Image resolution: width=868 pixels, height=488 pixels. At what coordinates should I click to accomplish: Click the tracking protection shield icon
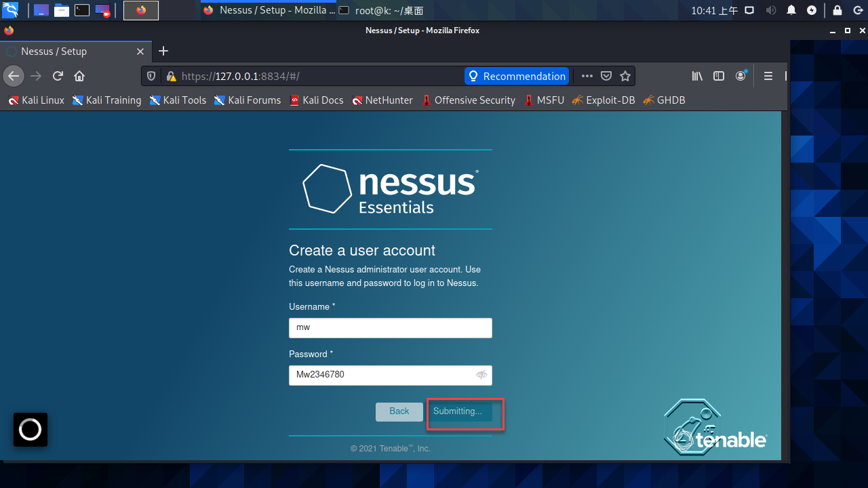point(151,76)
